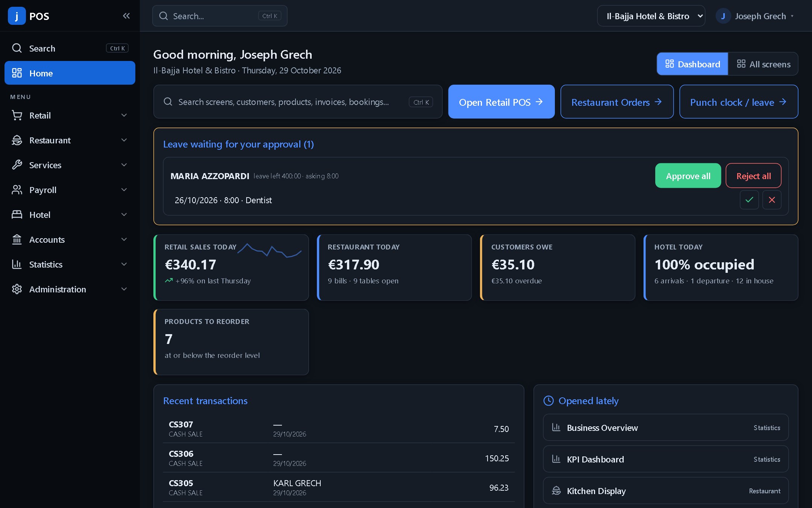
Task: Approve Maria Azzopardi's leave with green checkmark
Action: pyautogui.click(x=749, y=200)
